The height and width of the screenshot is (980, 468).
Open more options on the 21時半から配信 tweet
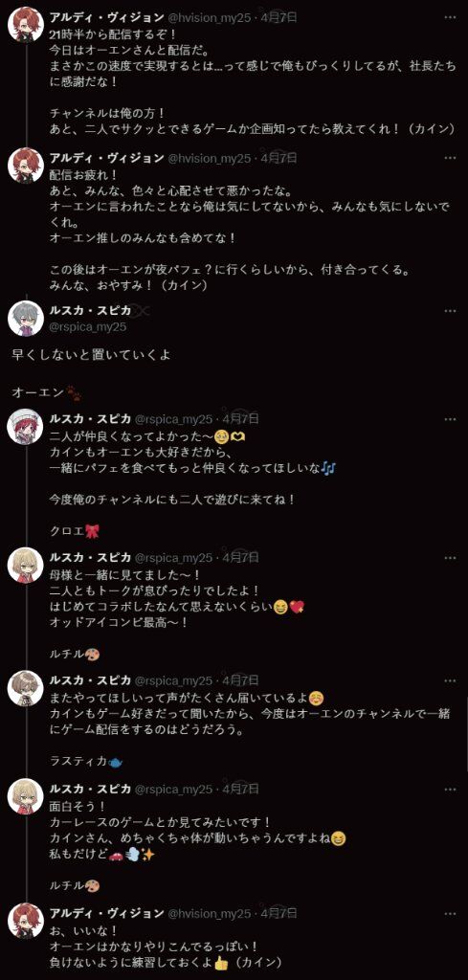tap(450, 17)
